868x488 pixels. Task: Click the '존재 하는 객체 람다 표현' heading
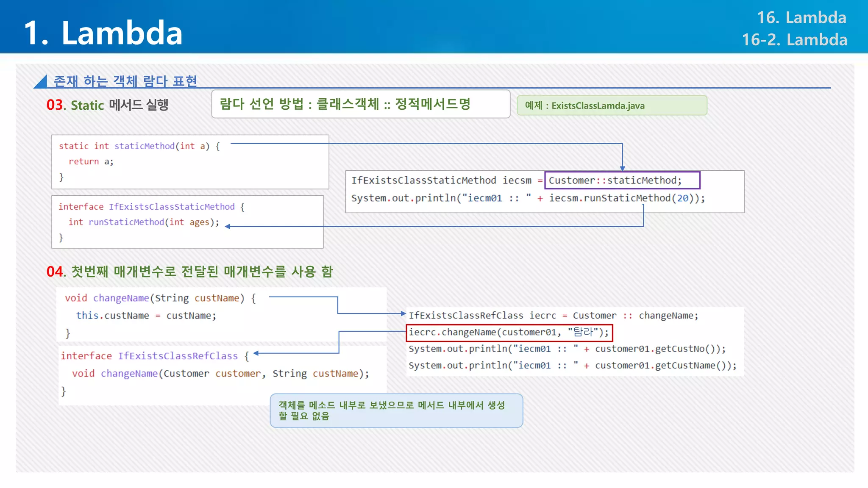125,80
